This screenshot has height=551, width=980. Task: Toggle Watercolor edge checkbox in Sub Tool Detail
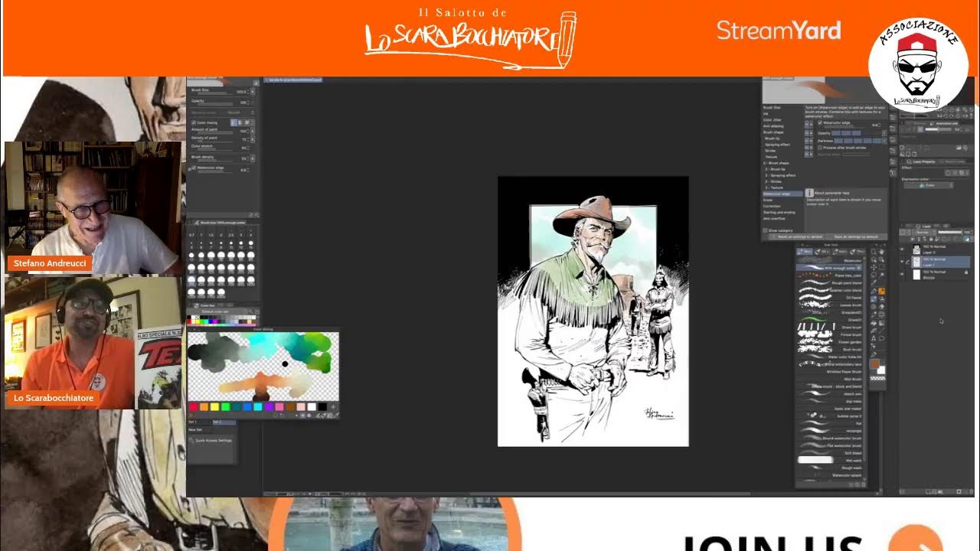click(820, 122)
